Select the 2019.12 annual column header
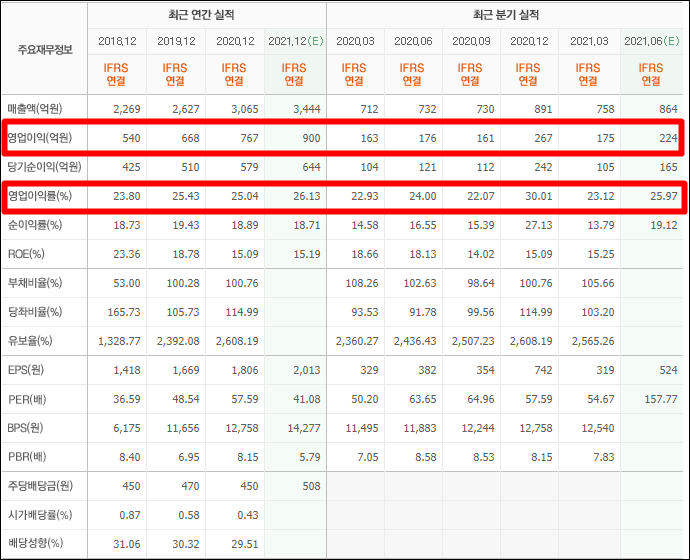The height and width of the screenshot is (560, 690). (176, 41)
